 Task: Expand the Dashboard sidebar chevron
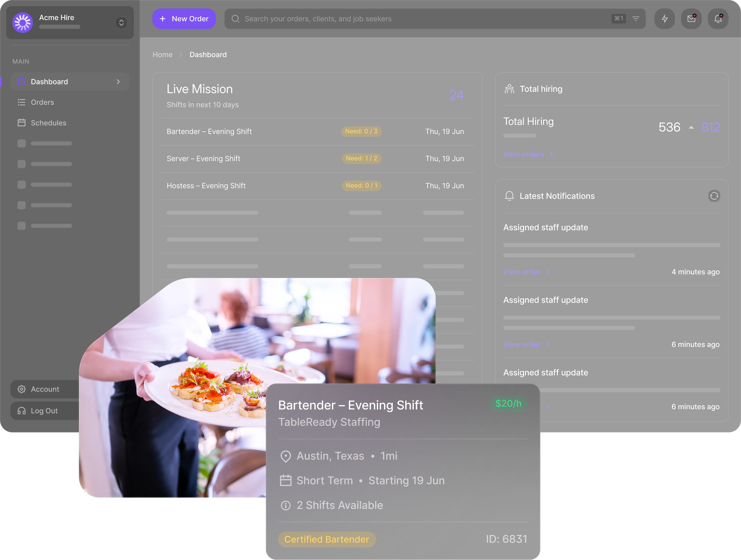(x=118, y=82)
